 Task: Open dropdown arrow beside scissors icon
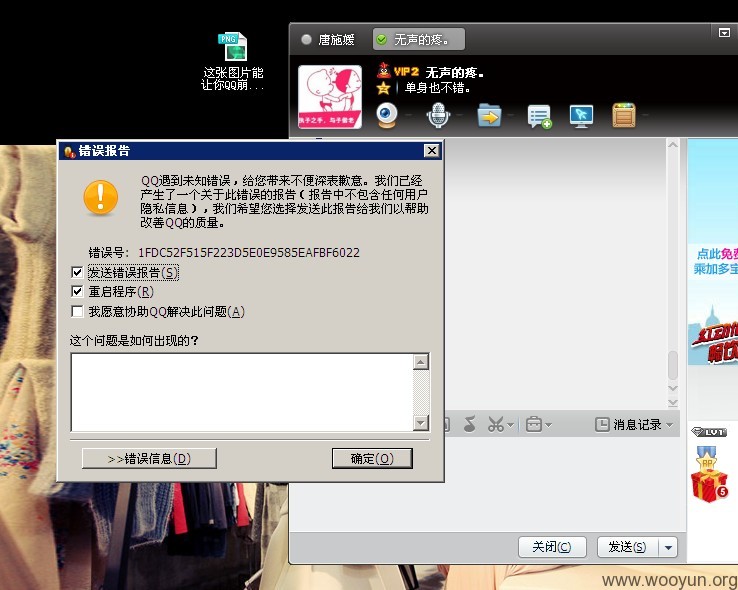[511, 425]
